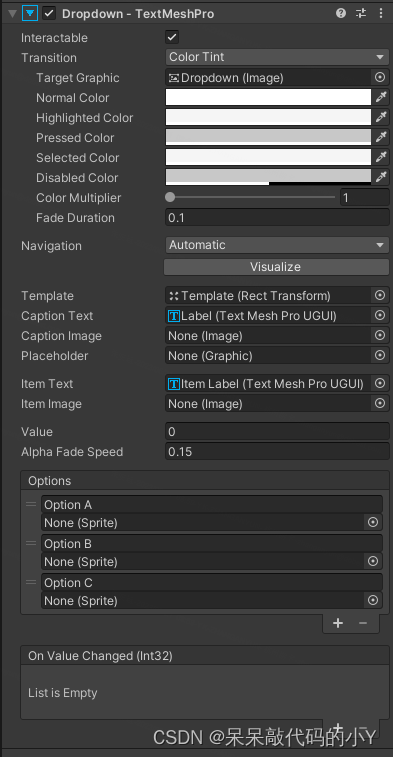Click the Visualize button
Image resolution: width=393 pixels, height=757 pixels.
click(276, 267)
